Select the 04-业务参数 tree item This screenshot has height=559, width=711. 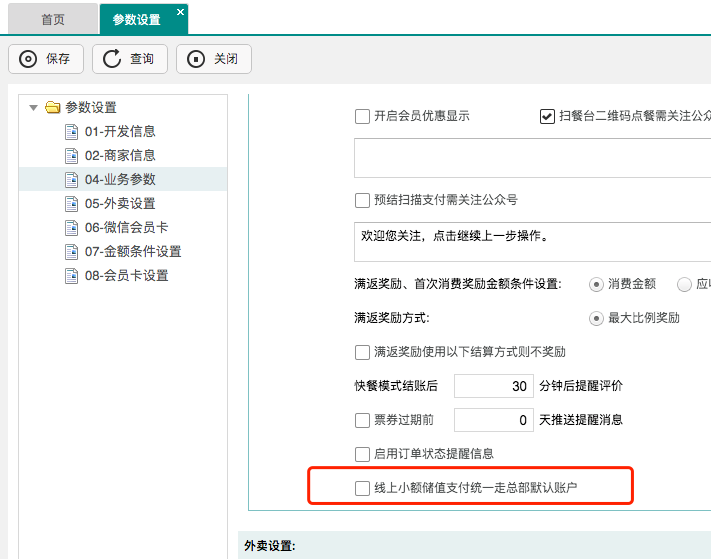pyautogui.click(x=120, y=180)
